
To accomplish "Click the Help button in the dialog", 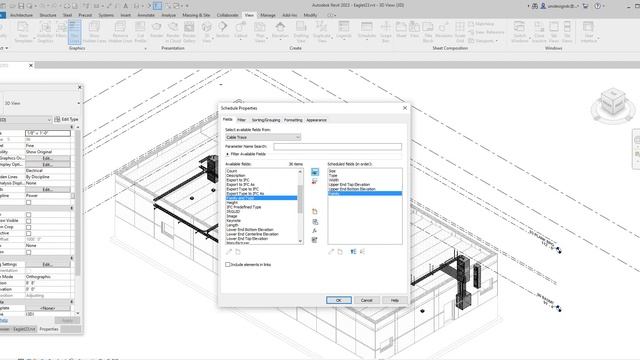I will point(394,300).
